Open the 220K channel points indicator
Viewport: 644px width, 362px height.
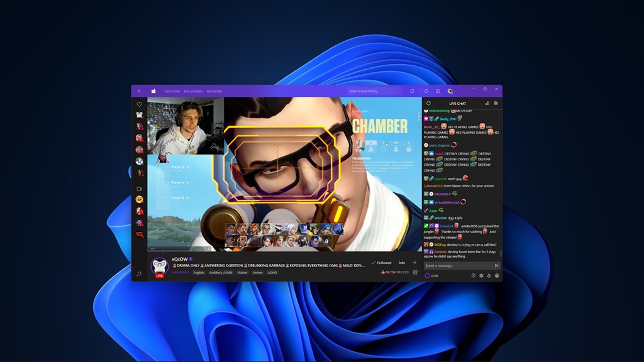coord(431,276)
